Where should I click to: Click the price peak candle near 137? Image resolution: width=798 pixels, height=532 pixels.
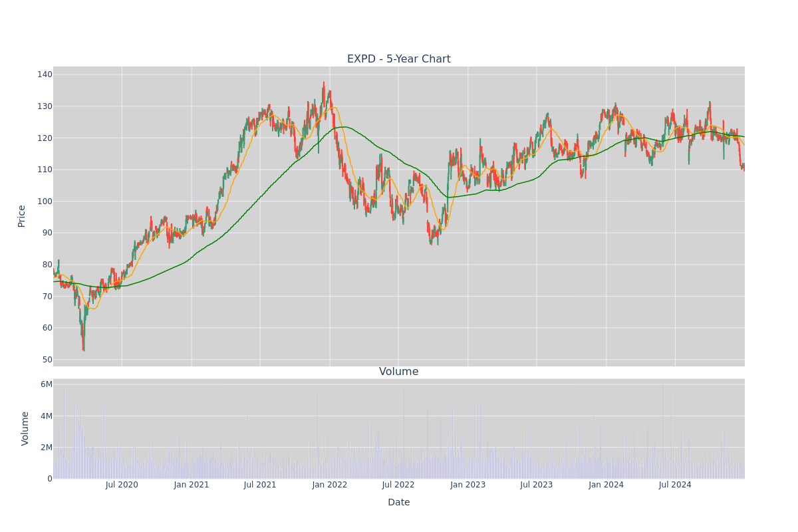pos(324,93)
